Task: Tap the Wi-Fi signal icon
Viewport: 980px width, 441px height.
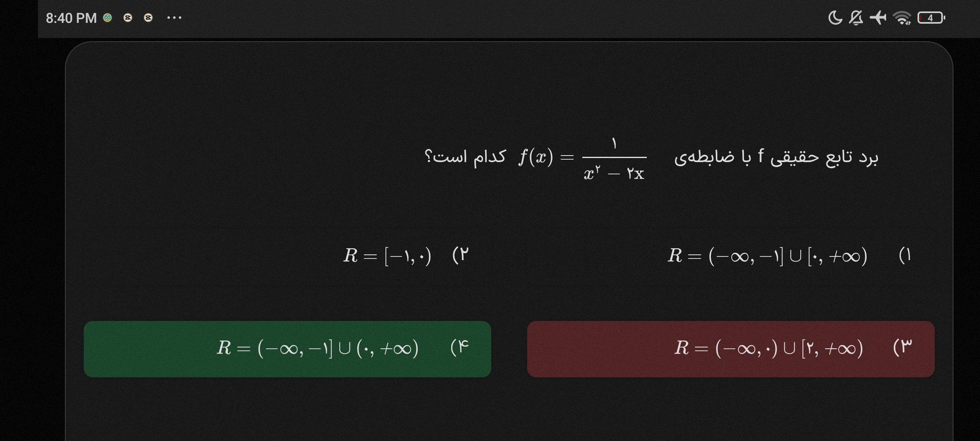Action: point(902,18)
